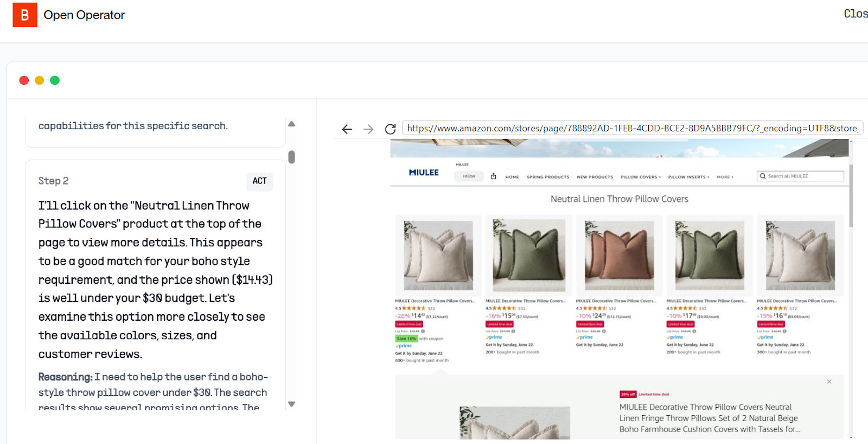Open the Spring Products tab
Image resolution: width=868 pixels, height=444 pixels.
pyautogui.click(x=548, y=177)
